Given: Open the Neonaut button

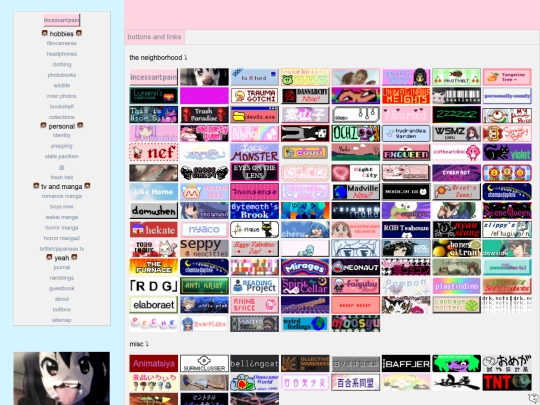Looking at the screenshot, I should 356,267.
